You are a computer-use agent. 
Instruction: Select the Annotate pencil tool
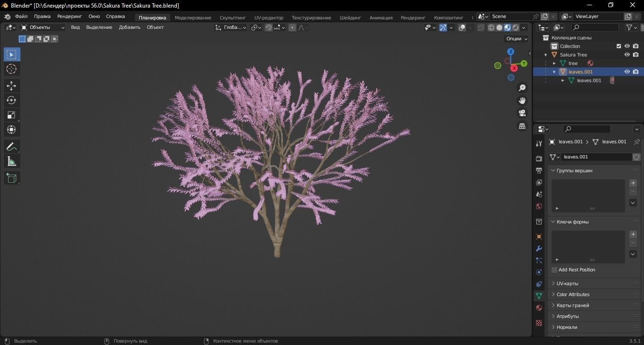11,147
